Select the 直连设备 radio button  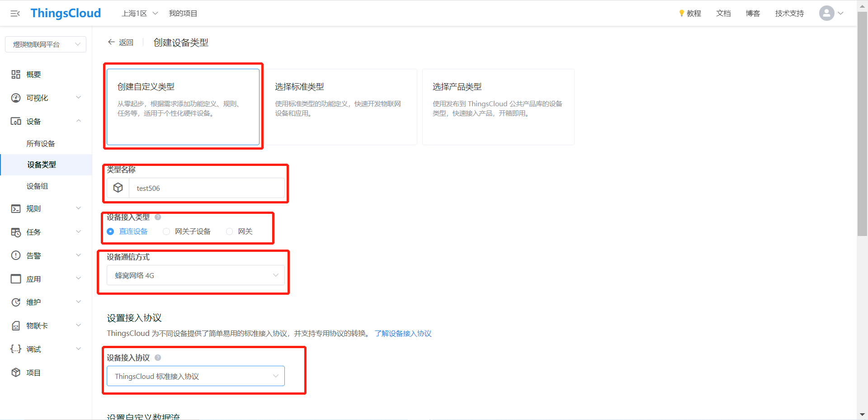point(110,231)
